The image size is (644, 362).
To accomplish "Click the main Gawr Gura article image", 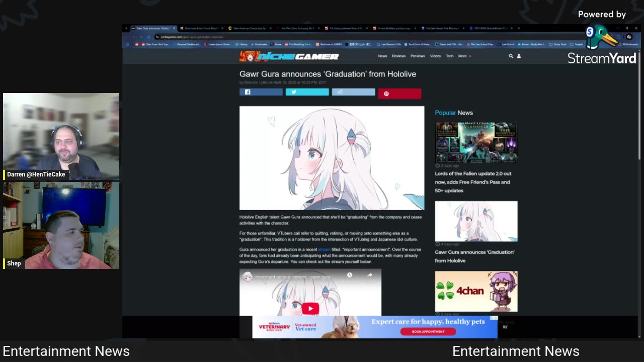I will click(332, 158).
